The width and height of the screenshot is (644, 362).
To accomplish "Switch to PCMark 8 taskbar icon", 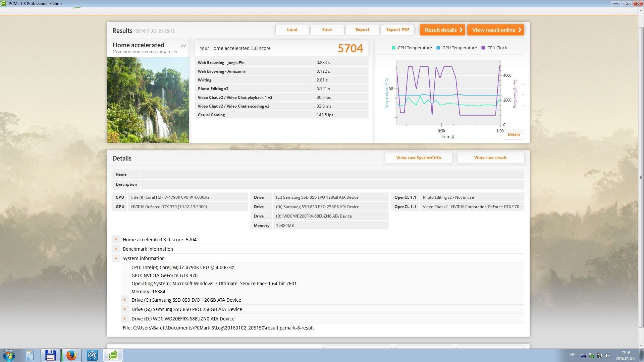I will point(113,355).
